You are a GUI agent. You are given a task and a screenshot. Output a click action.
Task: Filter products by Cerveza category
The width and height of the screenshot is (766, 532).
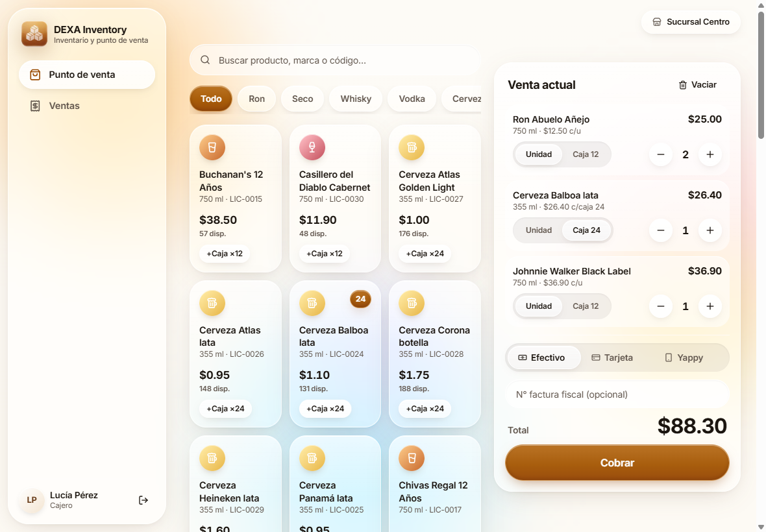tap(462, 99)
